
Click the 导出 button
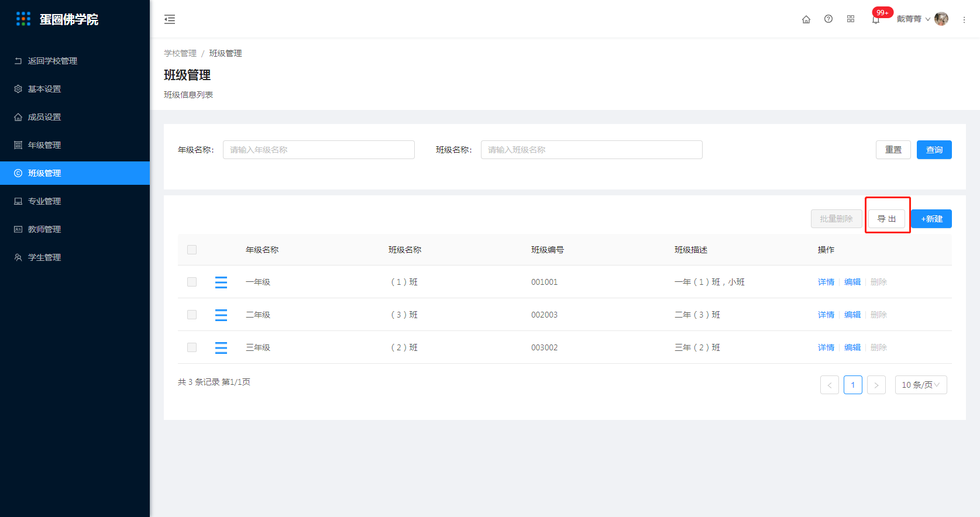pyautogui.click(x=887, y=219)
